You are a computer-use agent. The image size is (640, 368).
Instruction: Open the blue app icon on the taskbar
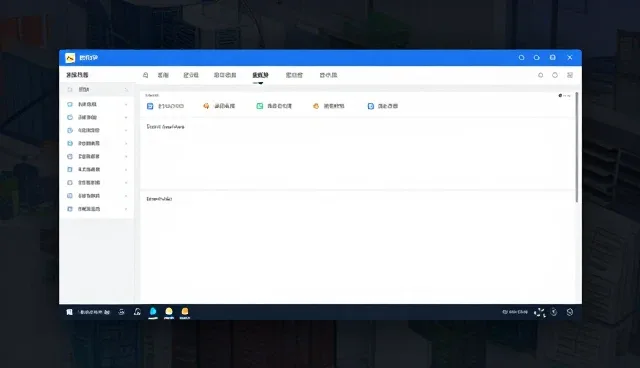[153, 312]
